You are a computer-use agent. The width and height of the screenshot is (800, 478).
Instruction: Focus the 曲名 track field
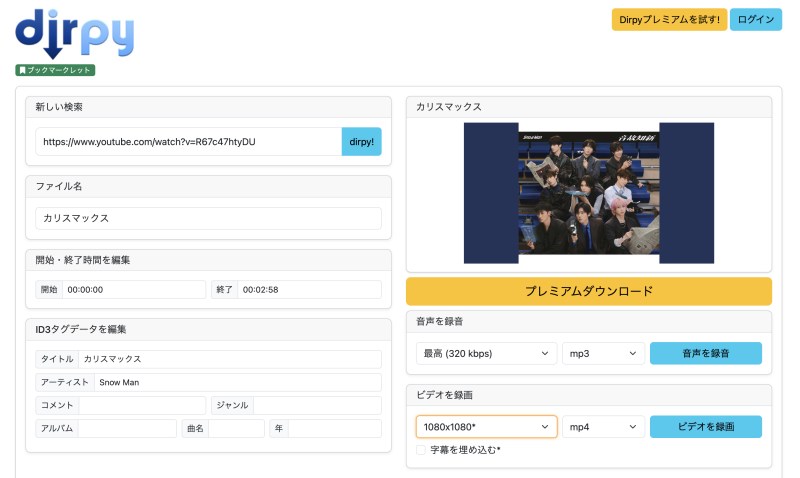pos(237,429)
